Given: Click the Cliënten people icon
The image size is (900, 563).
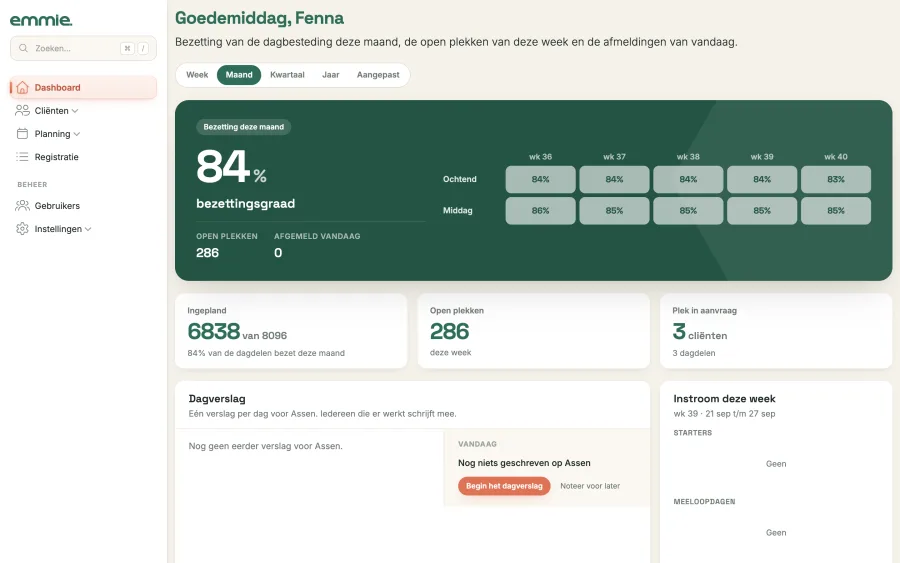Looking at the screenshot, I should pyautogui.click(x=22, y=110).
